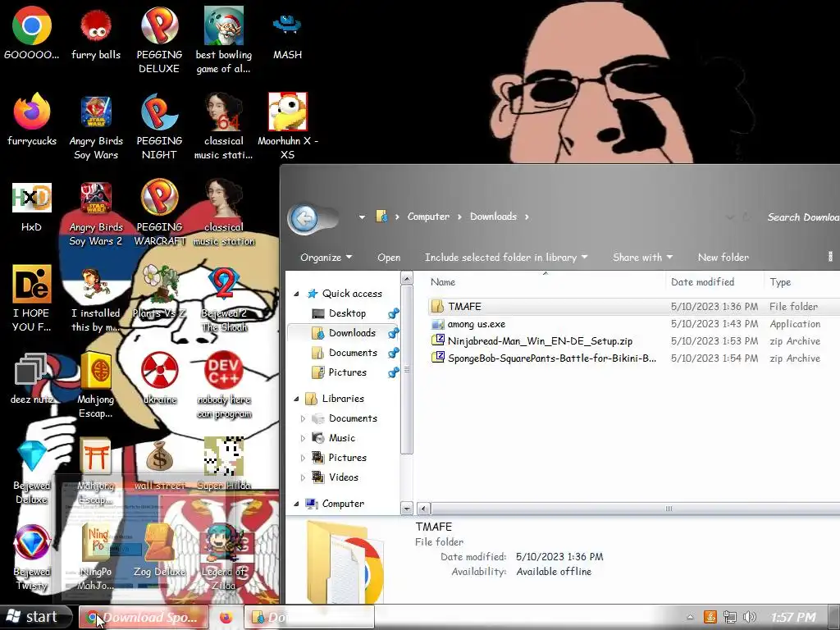Expand the Libraries Documents node
The height and width of the screenshot is (630, 840).
point(304,418)
